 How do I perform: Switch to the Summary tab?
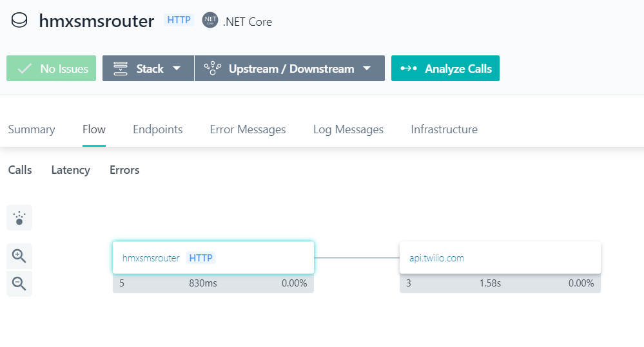click(x=32, y=129)
